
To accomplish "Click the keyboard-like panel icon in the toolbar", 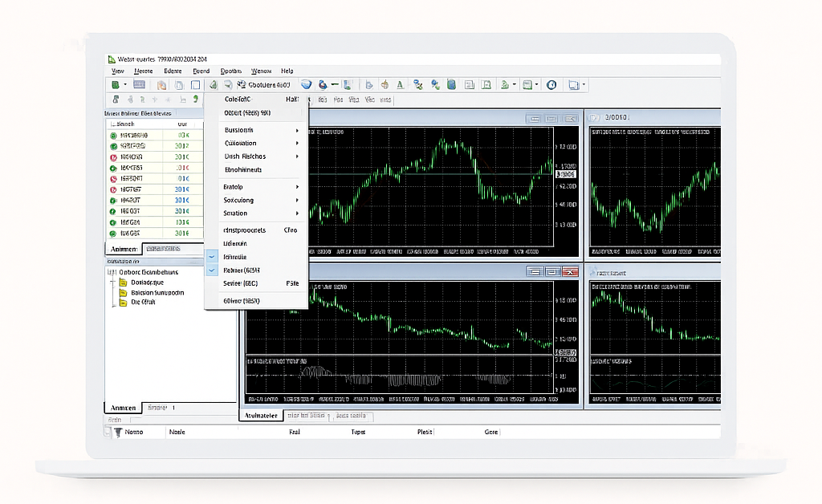I will click(x=140, y=84).
